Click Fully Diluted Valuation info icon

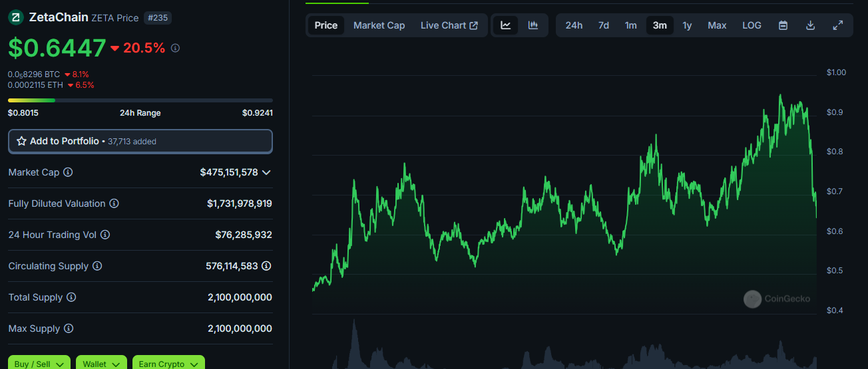114,203
